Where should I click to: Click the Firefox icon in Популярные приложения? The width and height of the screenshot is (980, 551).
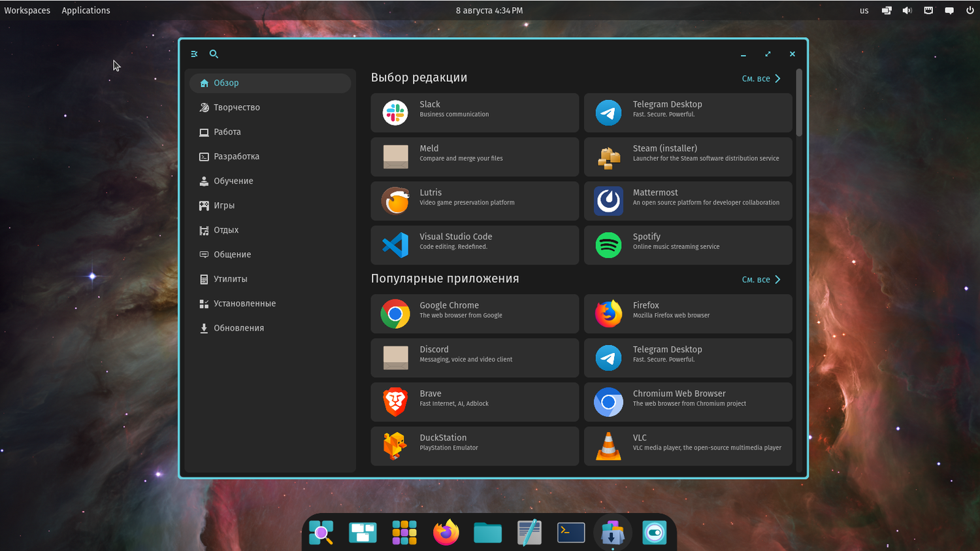click(608, 314)
